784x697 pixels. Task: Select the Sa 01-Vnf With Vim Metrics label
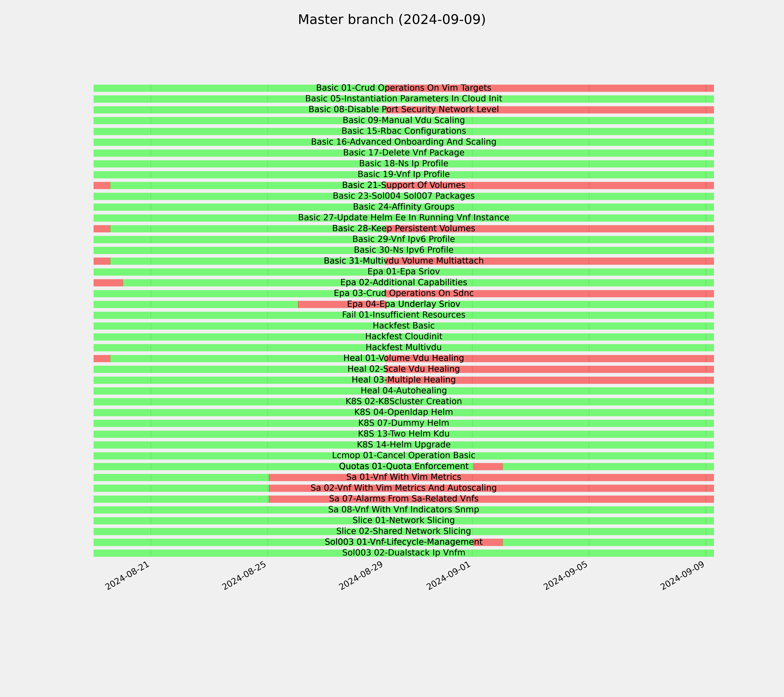[403, 477]
